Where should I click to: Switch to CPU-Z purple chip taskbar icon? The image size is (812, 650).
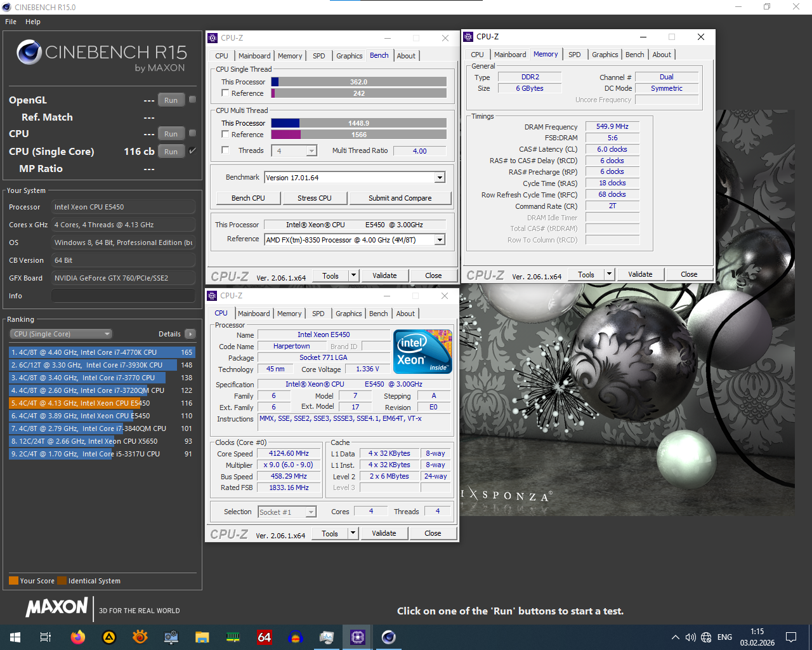point(358,637)
